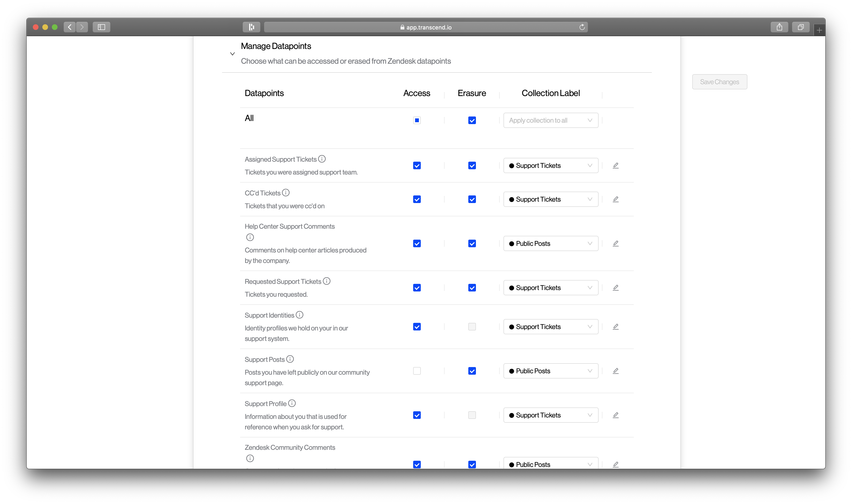Edit Support Identities with pencil icon
This screenshot has height=504, width=852.
pos(615,326)
